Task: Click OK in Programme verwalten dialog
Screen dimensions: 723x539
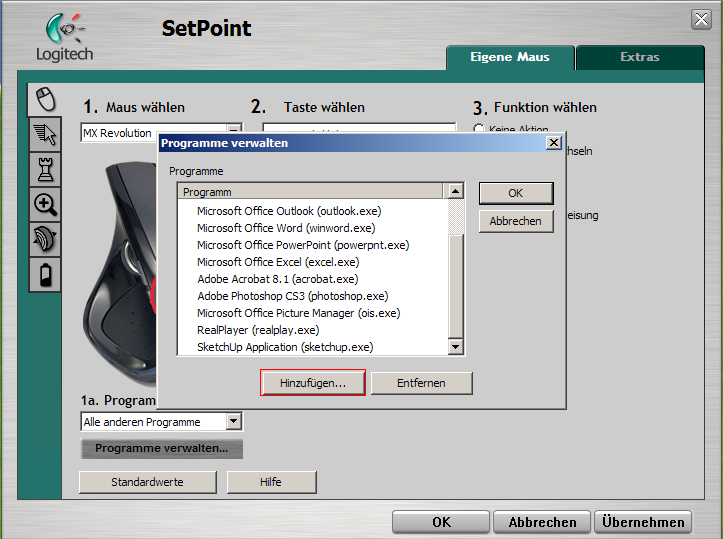Action: click(x=516, y=193)
